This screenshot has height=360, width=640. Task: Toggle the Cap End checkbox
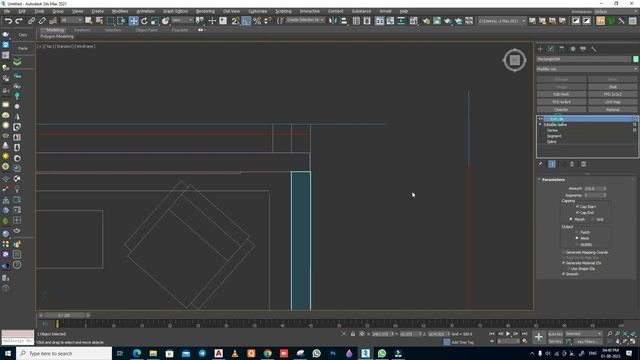point(577,213)
